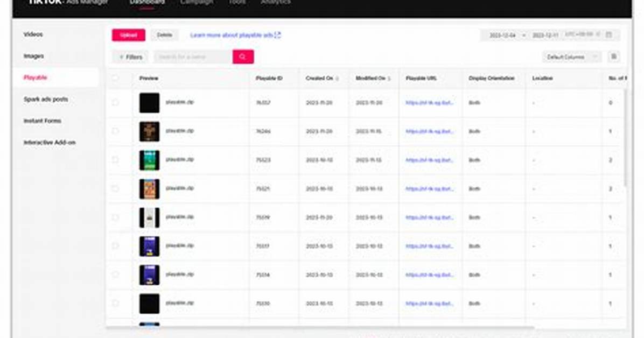This screenshot has width=644, height=338.
Task: Select Videos in the sidebar
Action: tap(33, 34)
